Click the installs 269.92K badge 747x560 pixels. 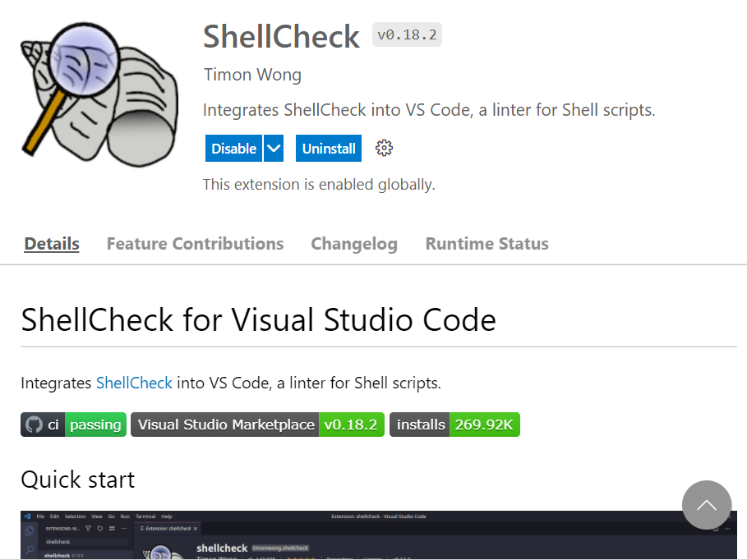pos(454,425)
